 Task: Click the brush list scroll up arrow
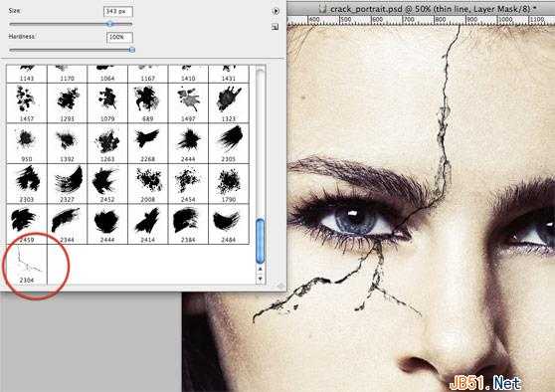tap(261, 270)
